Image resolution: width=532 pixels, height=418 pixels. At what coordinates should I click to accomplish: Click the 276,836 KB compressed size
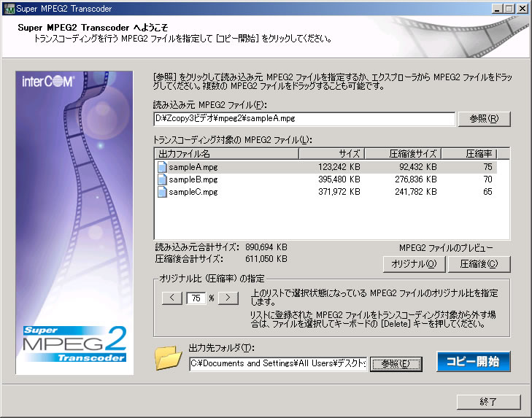(x=416, y=179)
